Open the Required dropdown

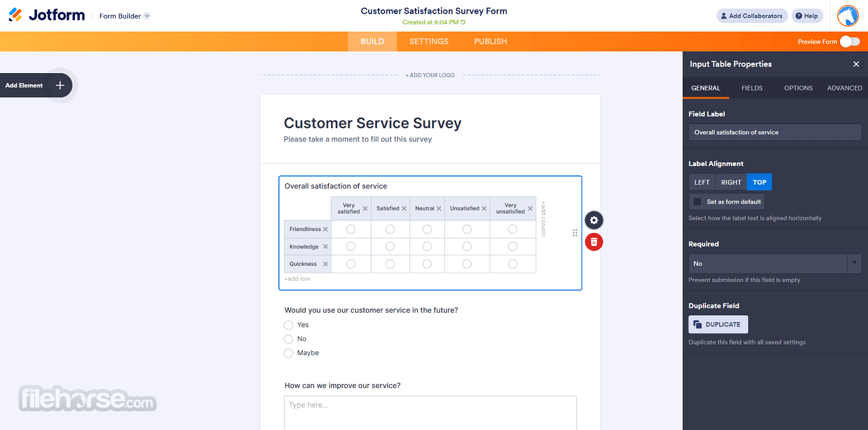coord(775,263)
